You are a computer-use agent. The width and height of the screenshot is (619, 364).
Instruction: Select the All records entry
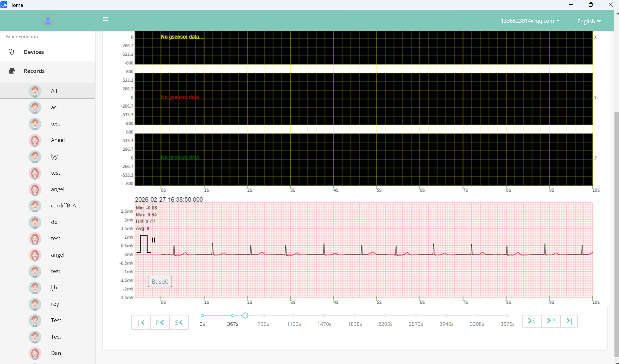(54, 91)
